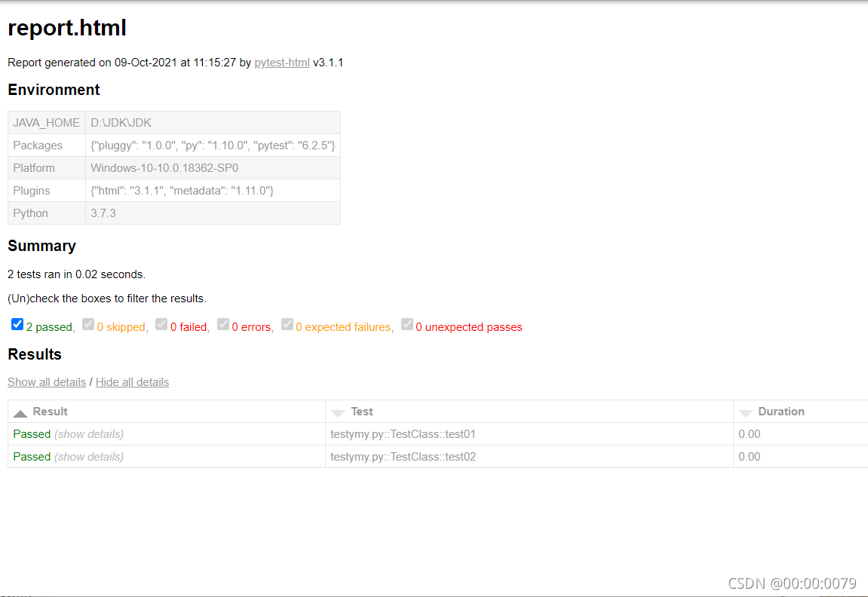
Task: Sort by the Duration column header
Action: pos(800,412)
